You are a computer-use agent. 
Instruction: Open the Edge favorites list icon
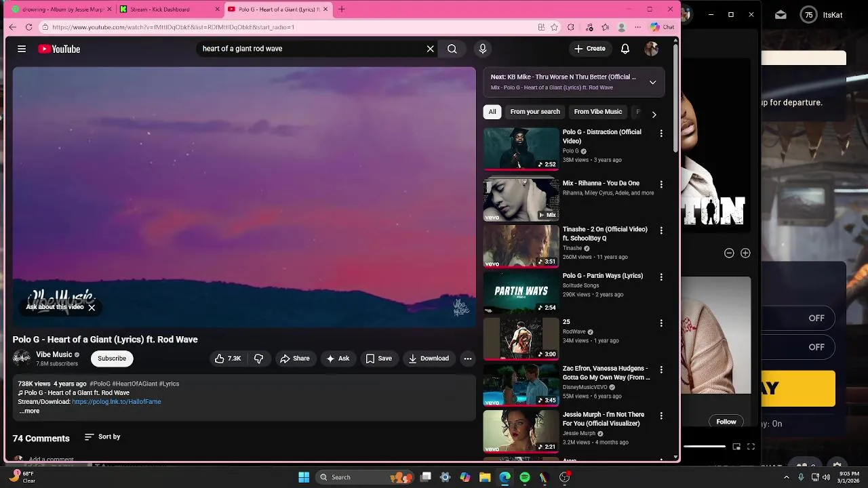(605, 27)
